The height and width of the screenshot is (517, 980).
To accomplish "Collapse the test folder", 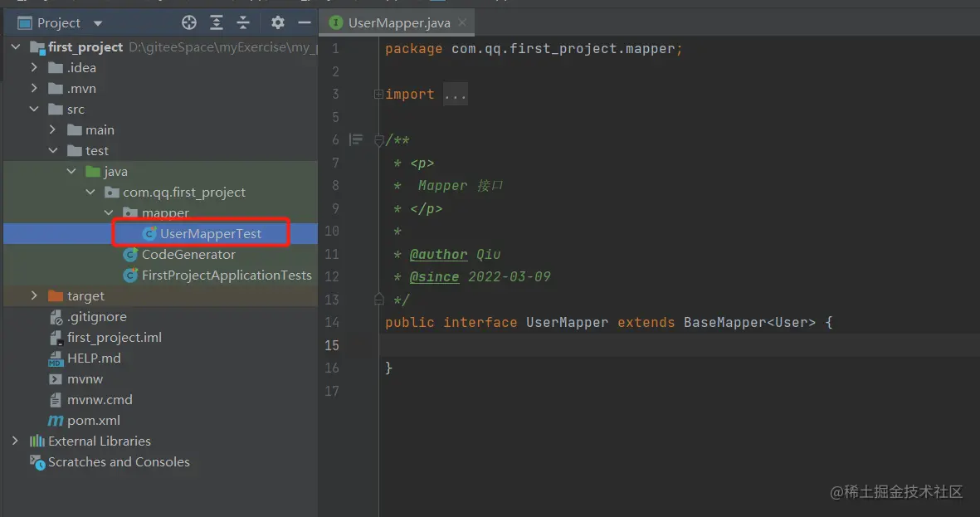I will [53, 151].
